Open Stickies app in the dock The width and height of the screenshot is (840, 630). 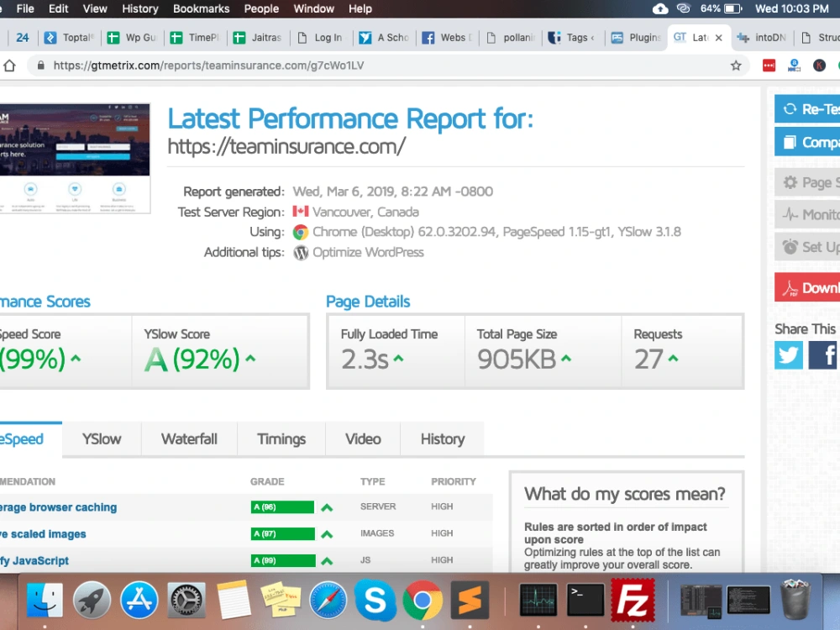281,600
